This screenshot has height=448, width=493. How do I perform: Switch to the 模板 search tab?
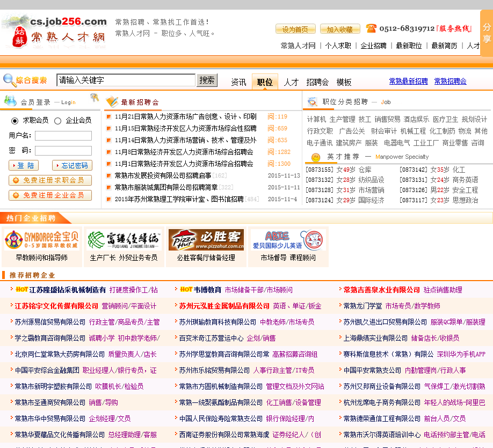pyautogui.click(x=344, y=82)
